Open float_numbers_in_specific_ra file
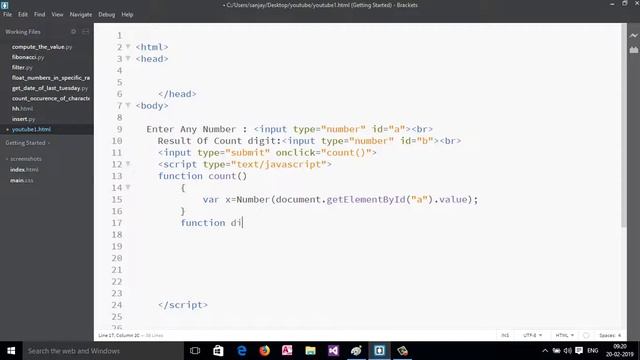 [x=51, y=78]
